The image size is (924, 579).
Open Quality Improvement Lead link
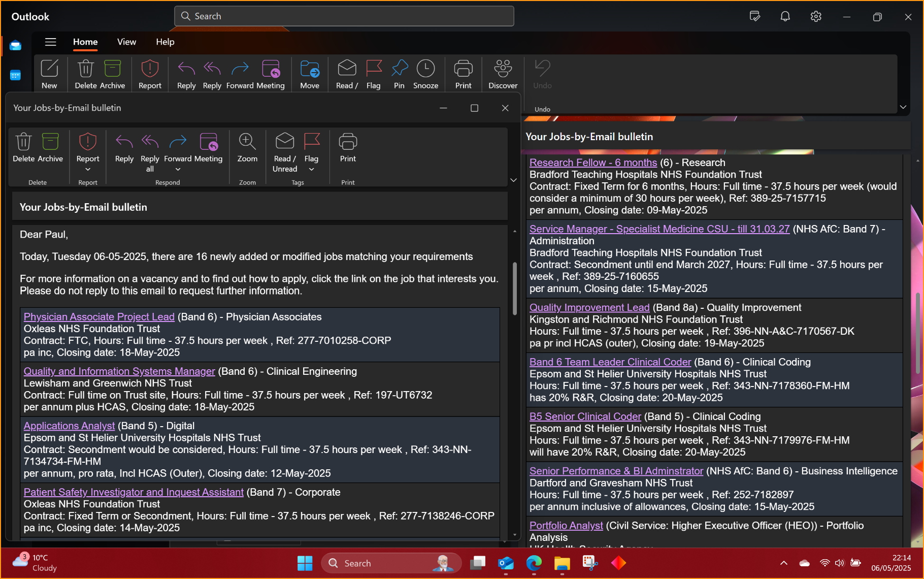click(589, 307)
